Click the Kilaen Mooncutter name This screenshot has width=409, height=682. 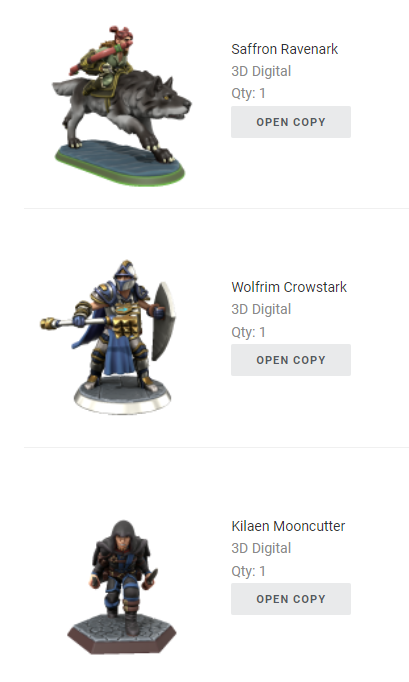pyautogui.click(x=288, y=526)
